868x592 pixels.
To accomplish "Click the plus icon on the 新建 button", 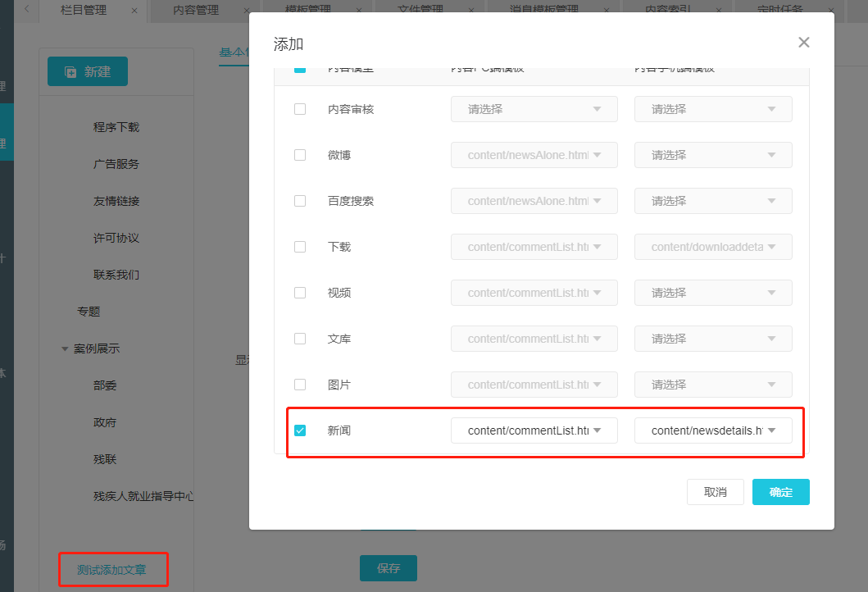I will point(70,72).
